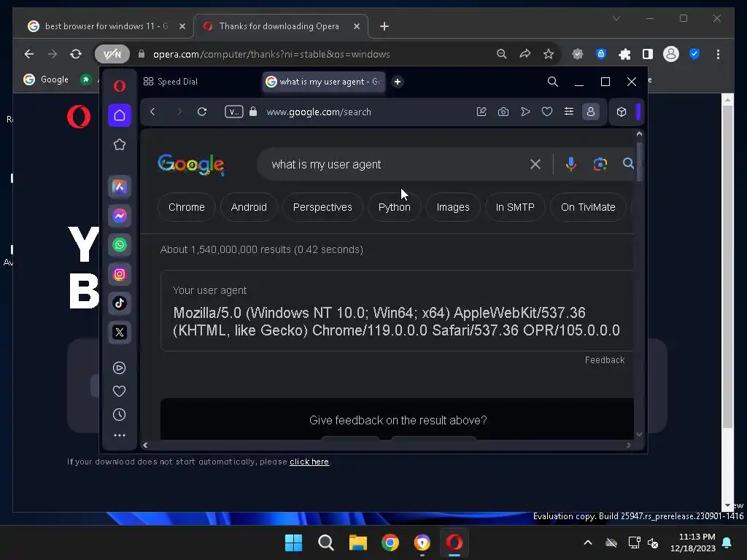Click Feedback link under user agent box

[x=605, y=360]
